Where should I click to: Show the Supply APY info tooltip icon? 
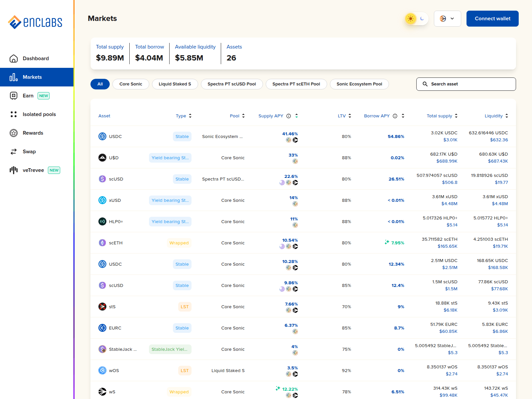289,116
